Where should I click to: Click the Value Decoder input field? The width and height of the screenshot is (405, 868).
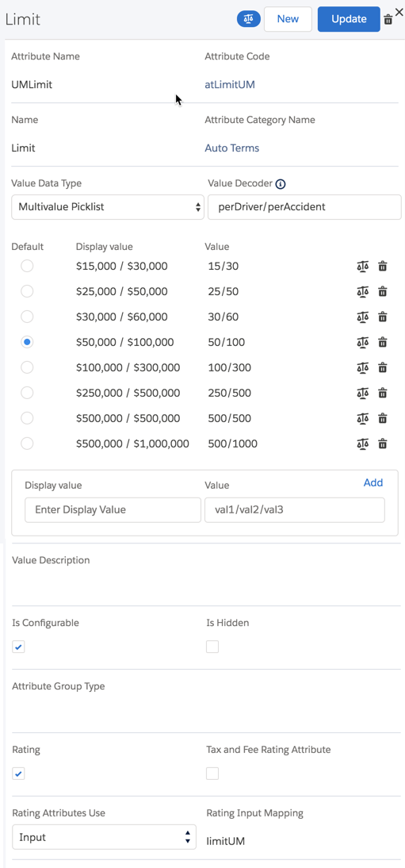pos(305,207)
